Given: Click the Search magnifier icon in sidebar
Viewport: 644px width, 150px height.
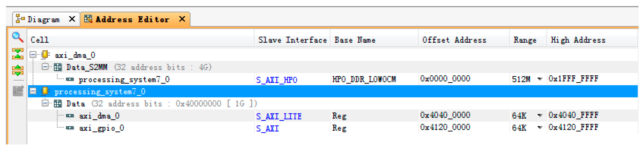Looking at the screenshot, I should coord(18,37).
